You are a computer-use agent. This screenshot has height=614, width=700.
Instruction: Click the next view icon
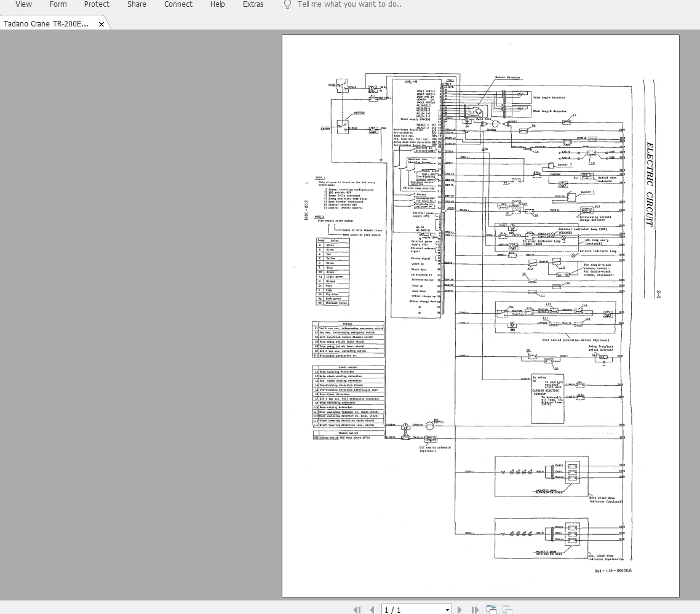click(507, 610)
